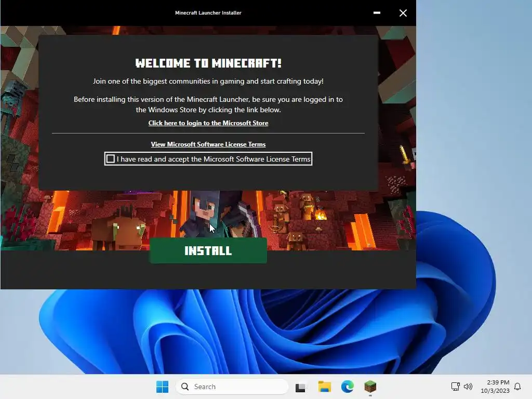Minimize the Minecraft Launcher Installer window
Screen dimensions: 532x399
(x=377, y=13)
